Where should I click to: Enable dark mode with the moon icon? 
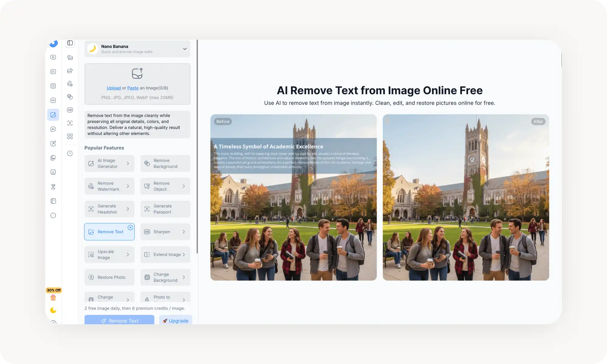point(53,310)
